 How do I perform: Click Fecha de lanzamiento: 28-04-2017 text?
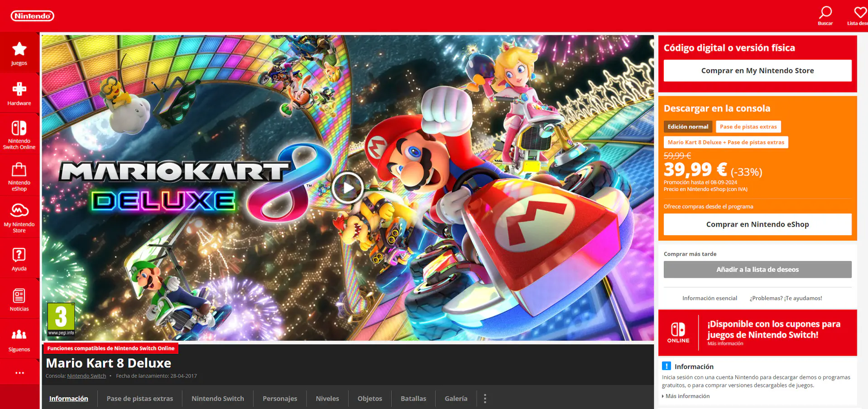point(156,376)
